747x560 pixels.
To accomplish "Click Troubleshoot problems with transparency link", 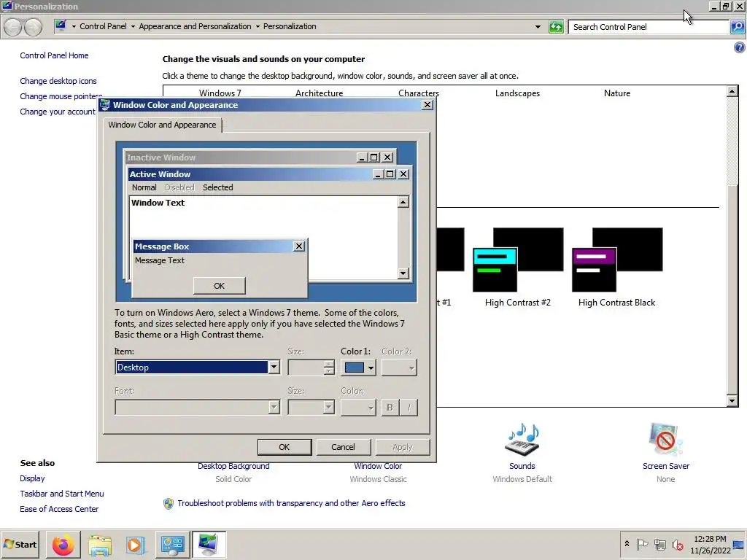I will (x=291, y=503).
